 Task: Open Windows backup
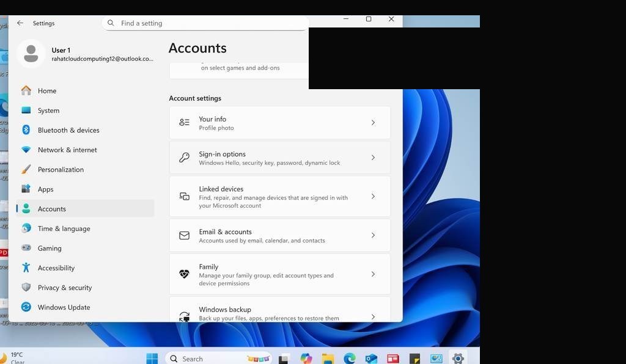click(x=279, y=310)
